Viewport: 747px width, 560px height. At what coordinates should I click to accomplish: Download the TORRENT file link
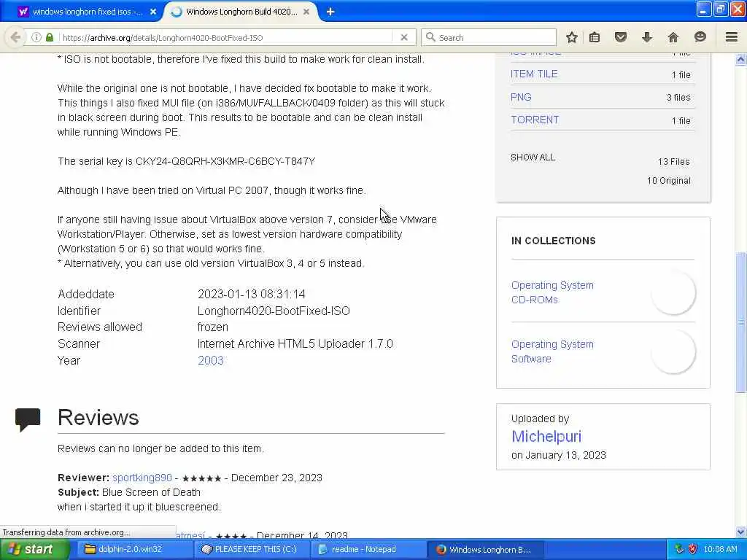(535, 120)
